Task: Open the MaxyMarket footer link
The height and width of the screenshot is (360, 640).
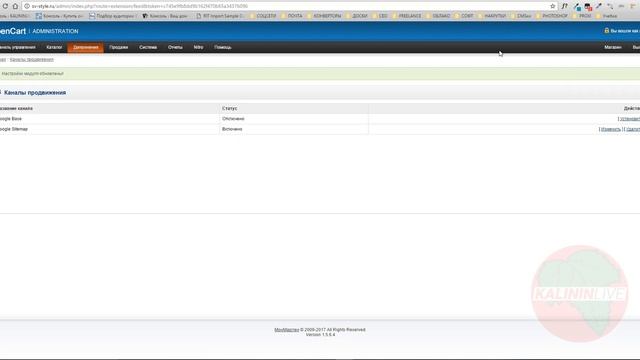Action: 287,330
